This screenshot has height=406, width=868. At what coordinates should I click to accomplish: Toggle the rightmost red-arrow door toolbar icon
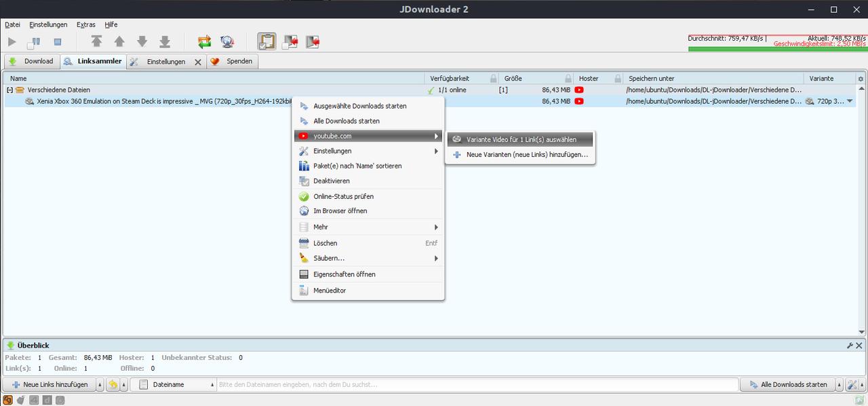coord(313,42)
